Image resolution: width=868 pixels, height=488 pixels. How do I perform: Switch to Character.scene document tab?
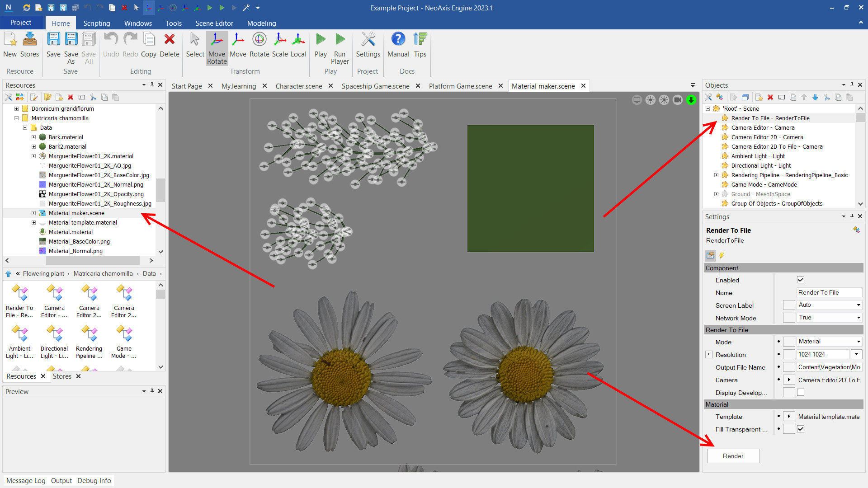(x=299, y=86)
